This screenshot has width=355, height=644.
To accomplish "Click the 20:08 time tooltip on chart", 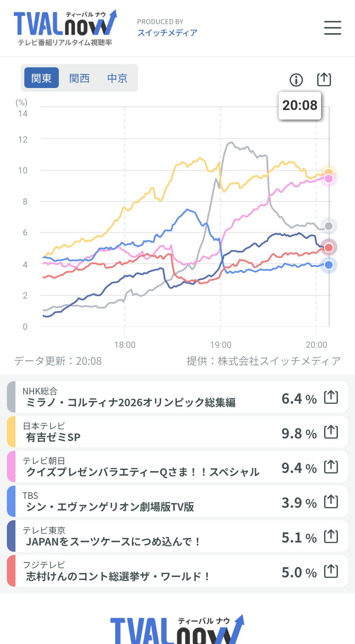I will 300,105.
